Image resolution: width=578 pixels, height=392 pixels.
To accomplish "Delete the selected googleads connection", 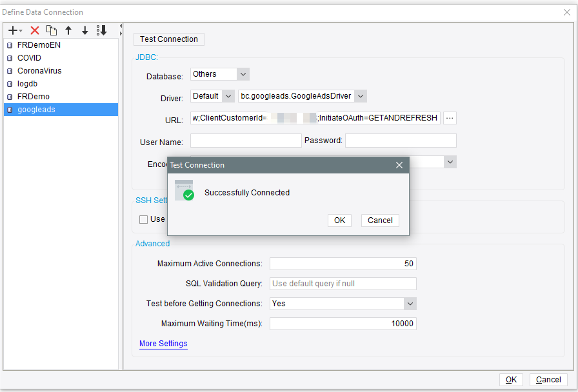I will pyautogui.click(x=34, y=30).
